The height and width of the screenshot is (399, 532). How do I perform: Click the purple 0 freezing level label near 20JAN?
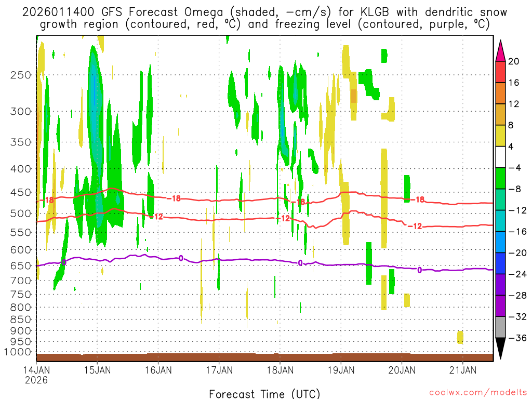(x=420, y=270)
